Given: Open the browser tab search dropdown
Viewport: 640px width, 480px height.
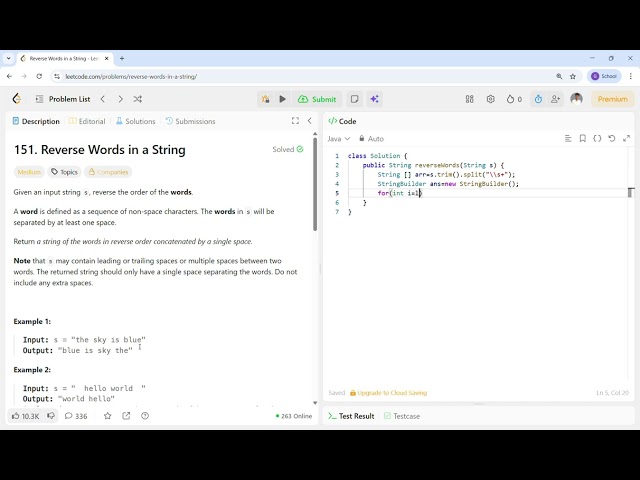Looking at the screenshot, I should tap(9, 58).
